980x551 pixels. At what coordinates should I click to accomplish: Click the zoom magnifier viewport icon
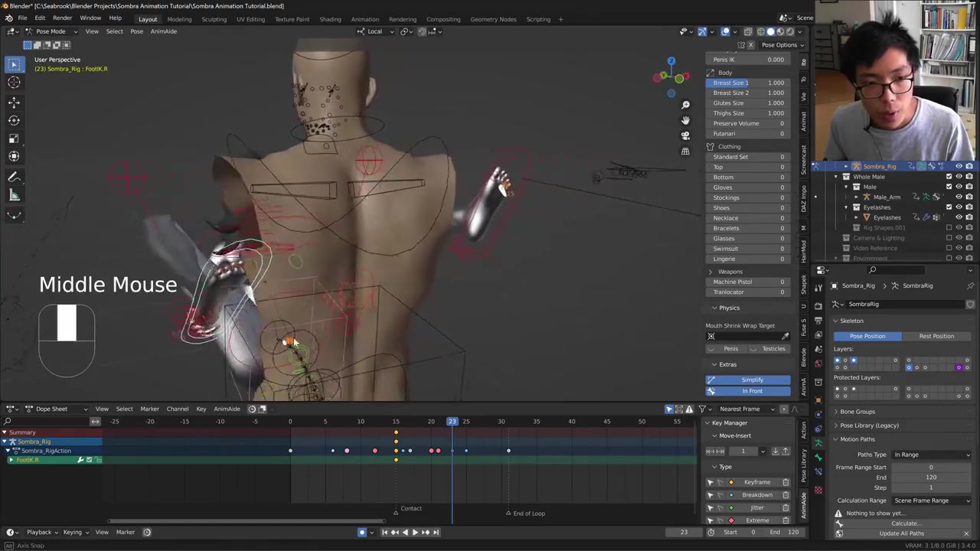[685, 105]
